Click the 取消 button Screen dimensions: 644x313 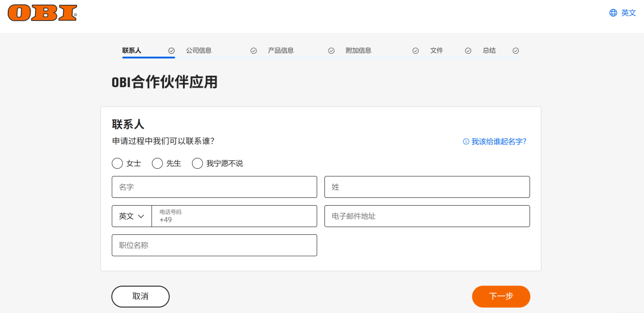[x=140, y=296]
